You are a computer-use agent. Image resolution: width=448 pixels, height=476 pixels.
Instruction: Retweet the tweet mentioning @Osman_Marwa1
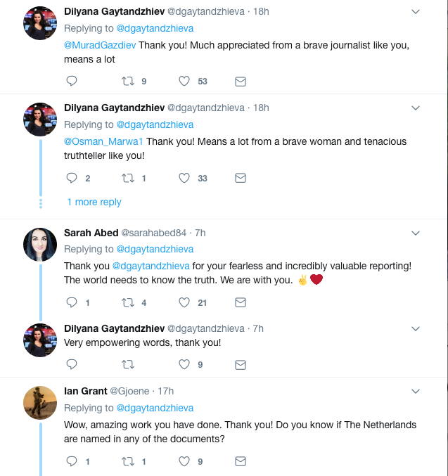128,179
